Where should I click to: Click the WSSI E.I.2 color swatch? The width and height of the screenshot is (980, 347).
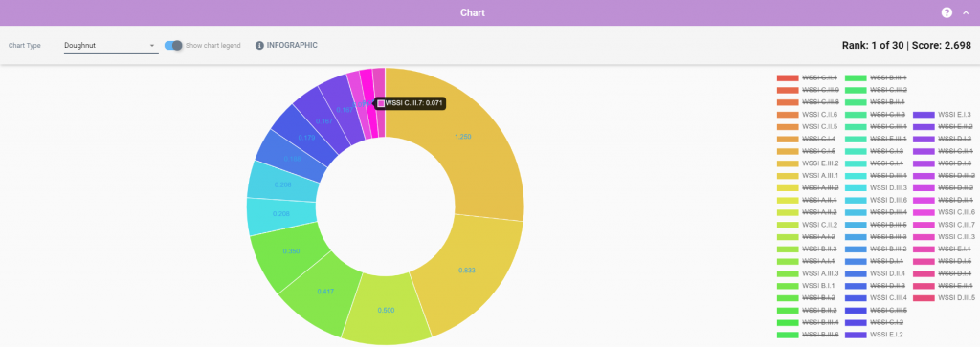click(x=856, y=335)
